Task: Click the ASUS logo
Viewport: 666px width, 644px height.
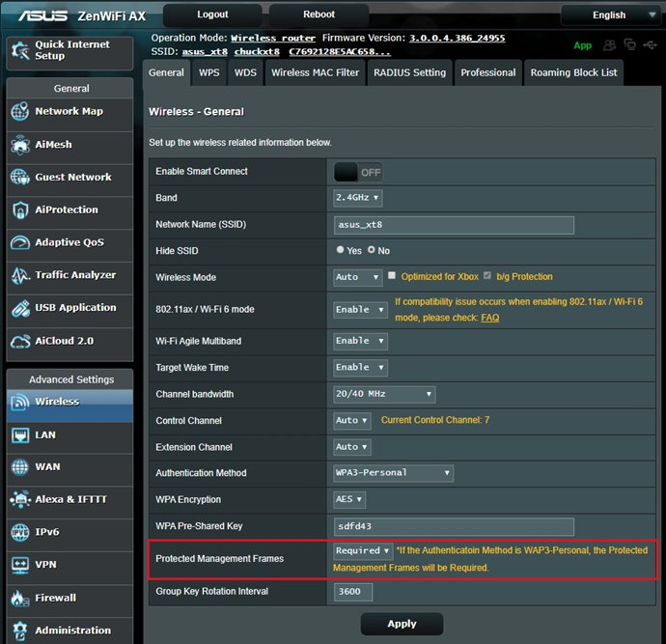Action: click(x=42, y=15)
